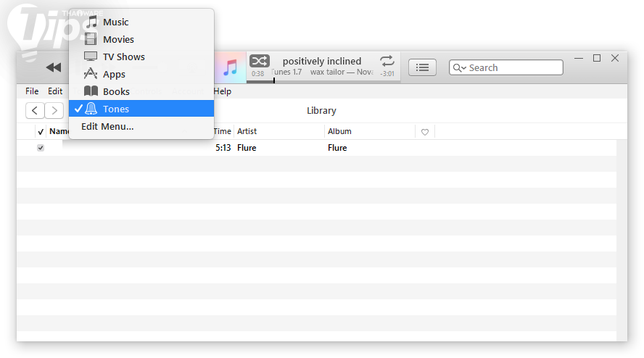Click the vertical scrollbar of track list
Image resolution: width=644 pixels, height=358 pixels.
622,240
